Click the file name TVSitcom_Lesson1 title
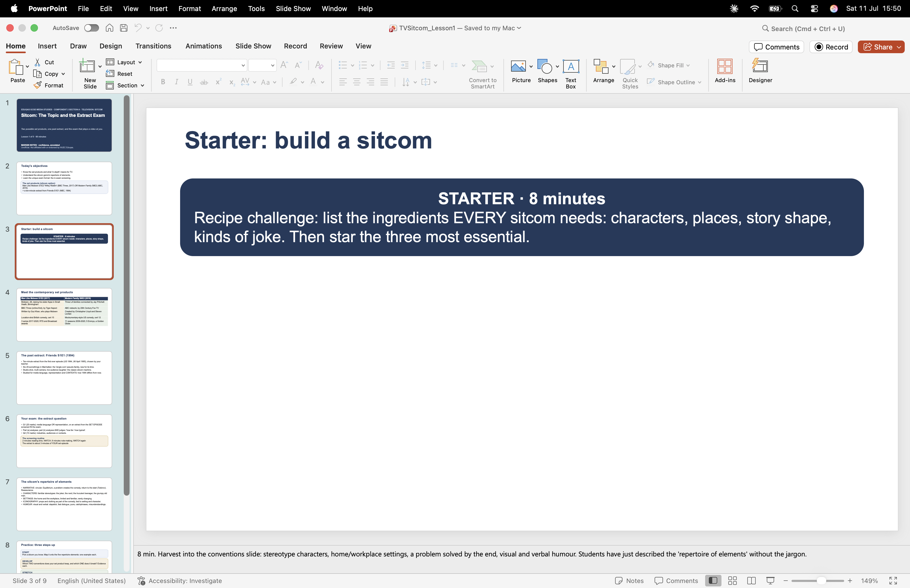The image size is (910, 588). (x=427, y=28)
